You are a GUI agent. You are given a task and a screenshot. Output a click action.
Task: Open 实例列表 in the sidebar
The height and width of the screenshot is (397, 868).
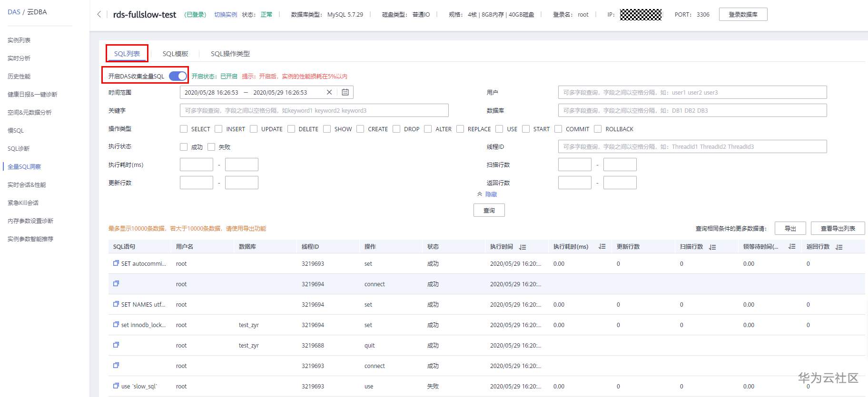click(19, 40)
